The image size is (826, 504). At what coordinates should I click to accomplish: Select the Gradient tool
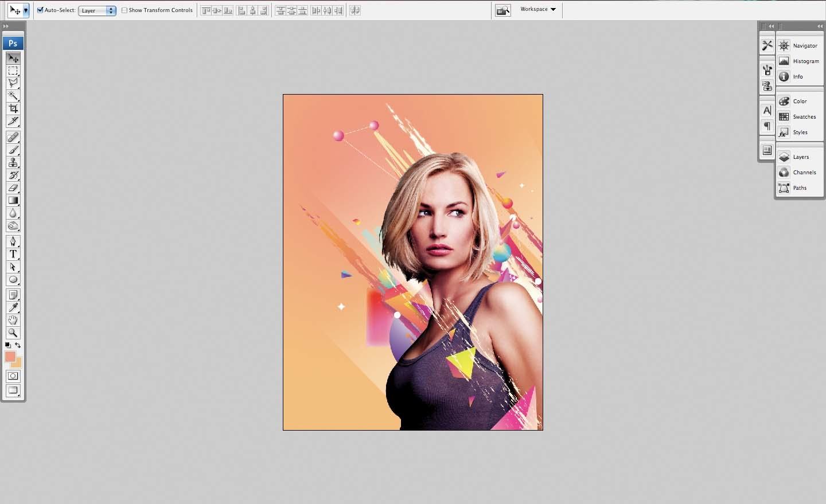point(13,200)
